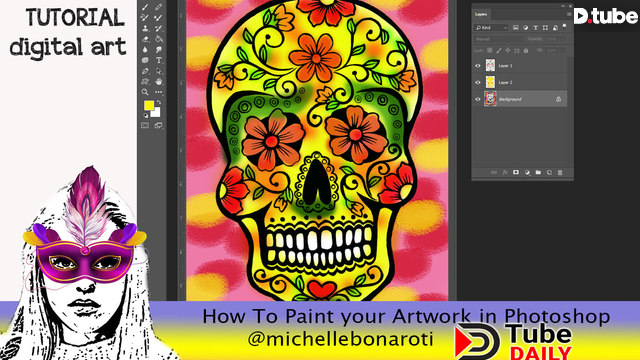
Task: Select the Pencil tool beside the Brush
Action: pyautogui.click(x=158, y=7)
